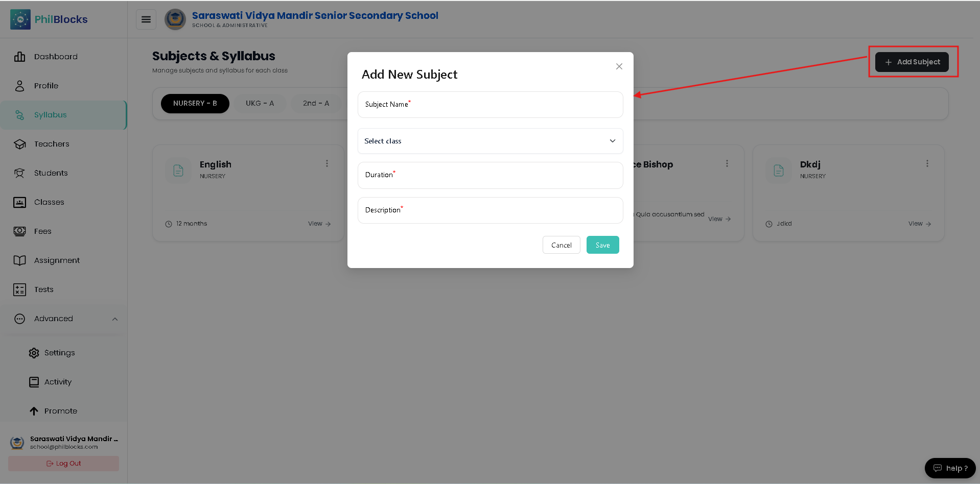Open Activity under Advanced
This screenshot has width=980, height=484.
click(64, 382)
